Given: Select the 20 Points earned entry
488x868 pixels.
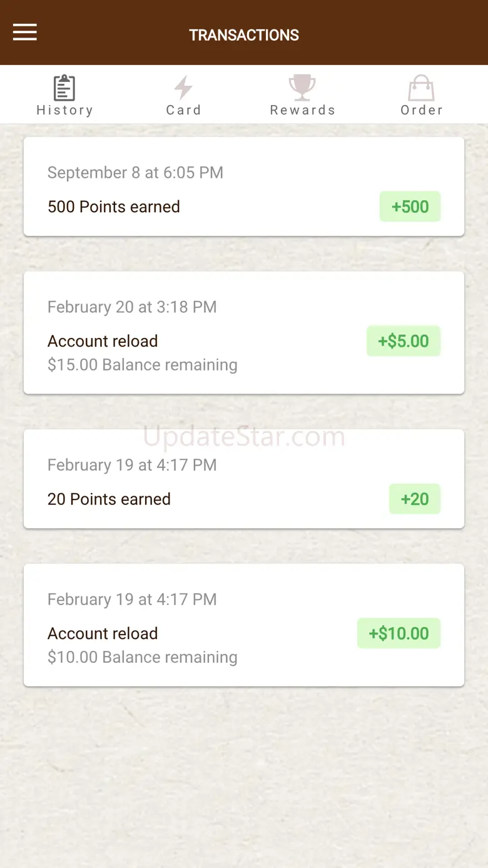Looking at the screenshot, I should [109, 499].
